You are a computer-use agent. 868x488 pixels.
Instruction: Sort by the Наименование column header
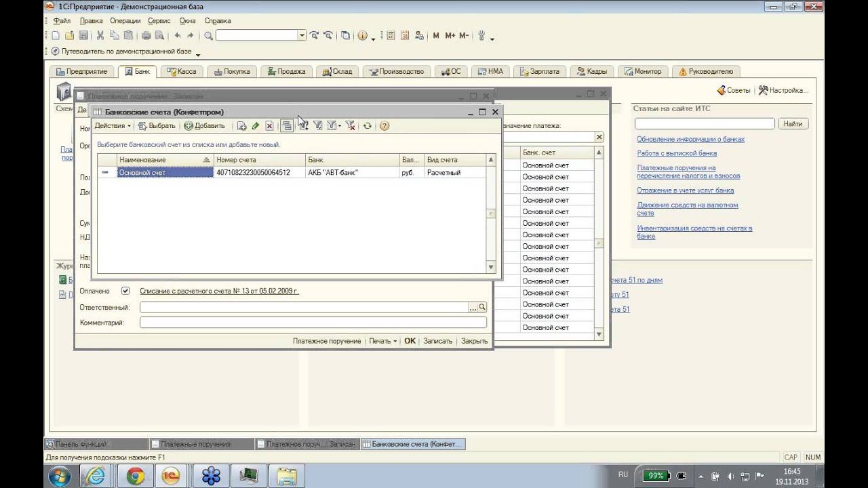pos(165,160)
